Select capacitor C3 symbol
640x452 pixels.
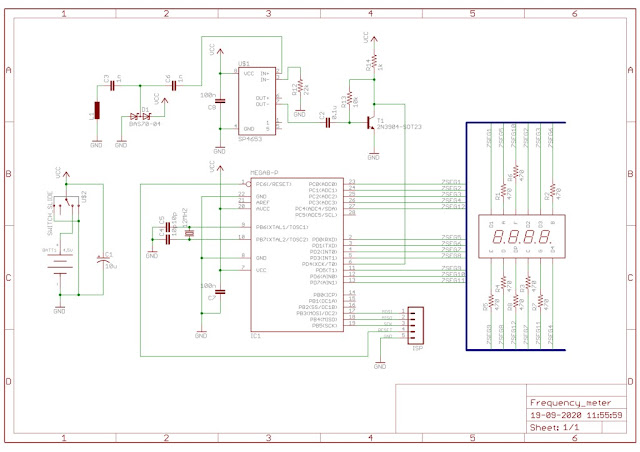[112, 86]
